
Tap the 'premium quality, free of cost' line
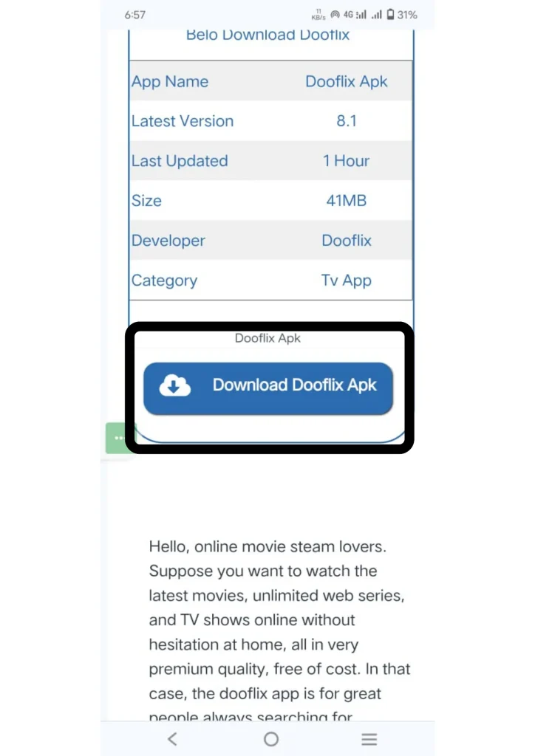coord(254,669)
